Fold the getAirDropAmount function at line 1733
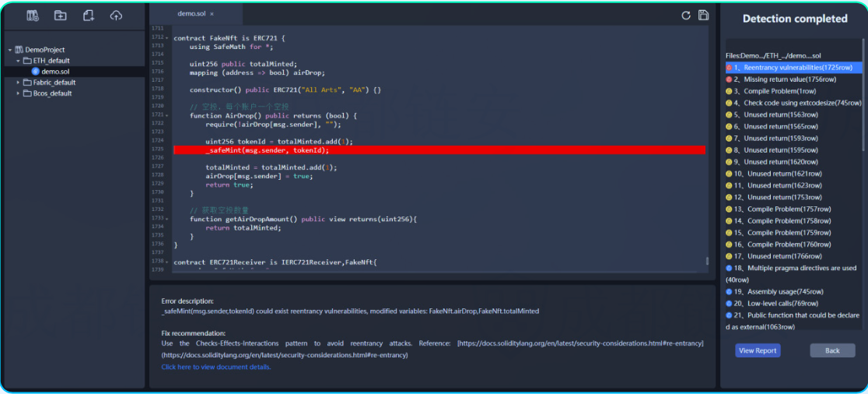 (x=167, y=218)
